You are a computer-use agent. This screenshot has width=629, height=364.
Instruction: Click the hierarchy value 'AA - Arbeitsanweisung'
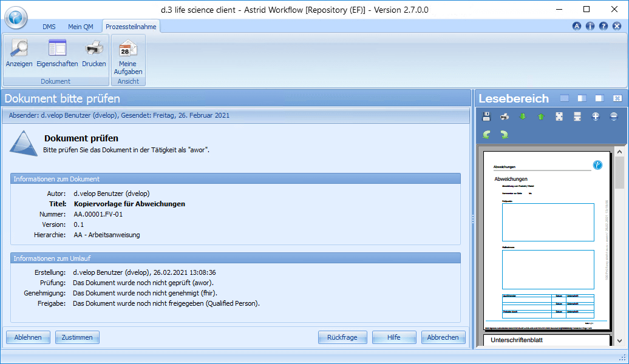[107, 235]
